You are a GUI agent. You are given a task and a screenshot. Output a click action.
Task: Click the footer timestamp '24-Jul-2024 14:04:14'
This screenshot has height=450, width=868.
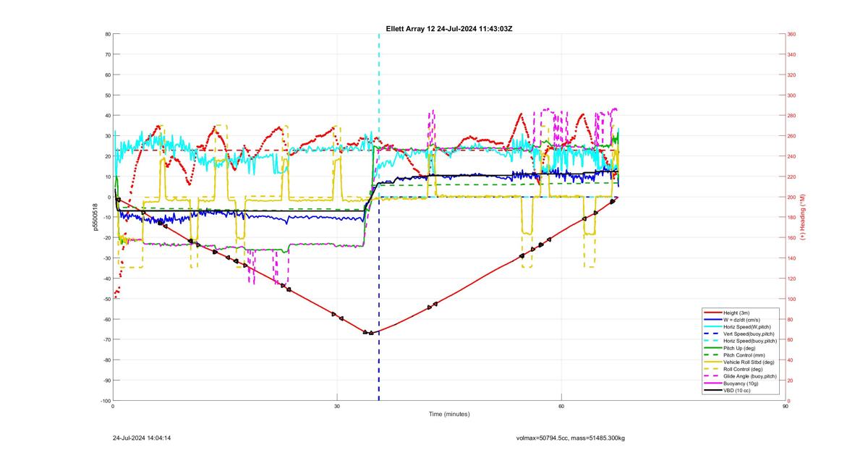coord(142,438)
